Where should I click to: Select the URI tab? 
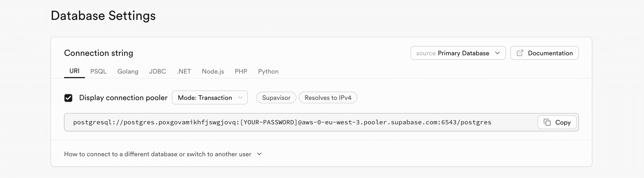[x=74, y=71]
